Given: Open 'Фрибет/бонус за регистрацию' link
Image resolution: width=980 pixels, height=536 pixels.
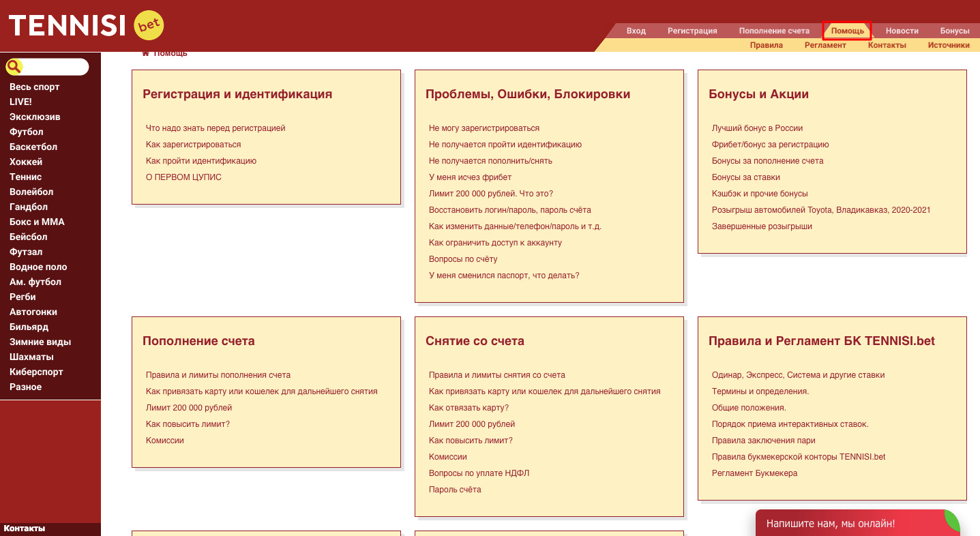Looking at the screenshot, I should (x=771, y=144).
